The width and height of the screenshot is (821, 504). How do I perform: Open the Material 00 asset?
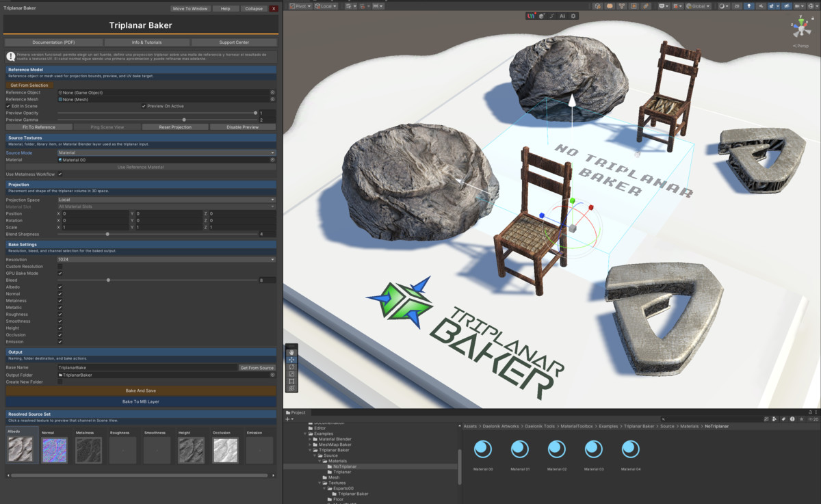483,449
